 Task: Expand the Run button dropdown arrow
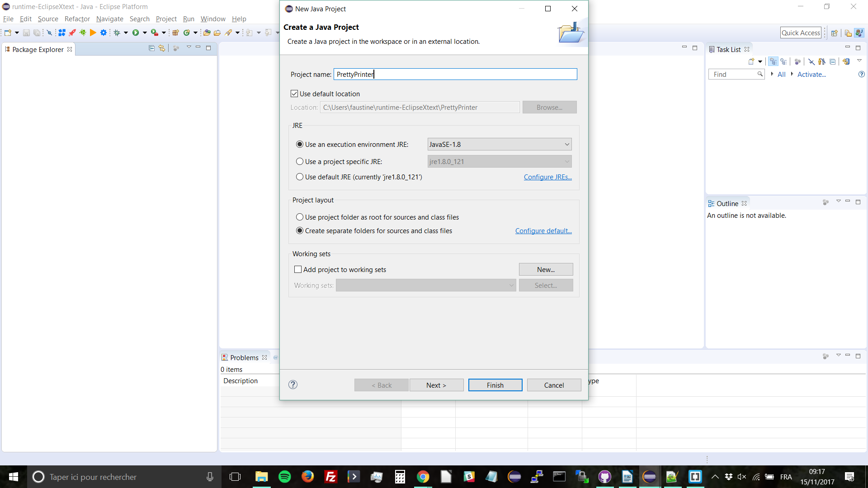coord(145,33)
